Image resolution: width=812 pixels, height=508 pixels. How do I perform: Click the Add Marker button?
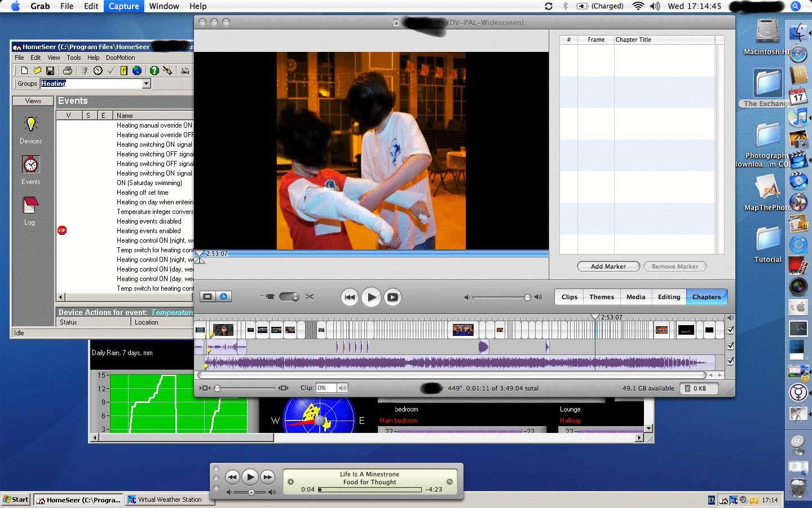pos(608,266)
